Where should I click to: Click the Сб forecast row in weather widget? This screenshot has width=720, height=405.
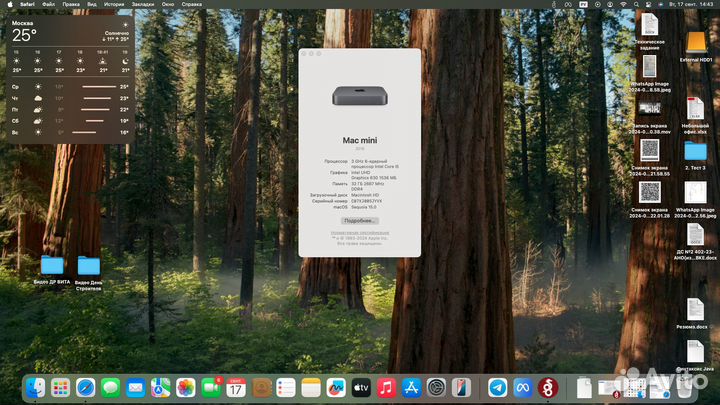[70, 121]
